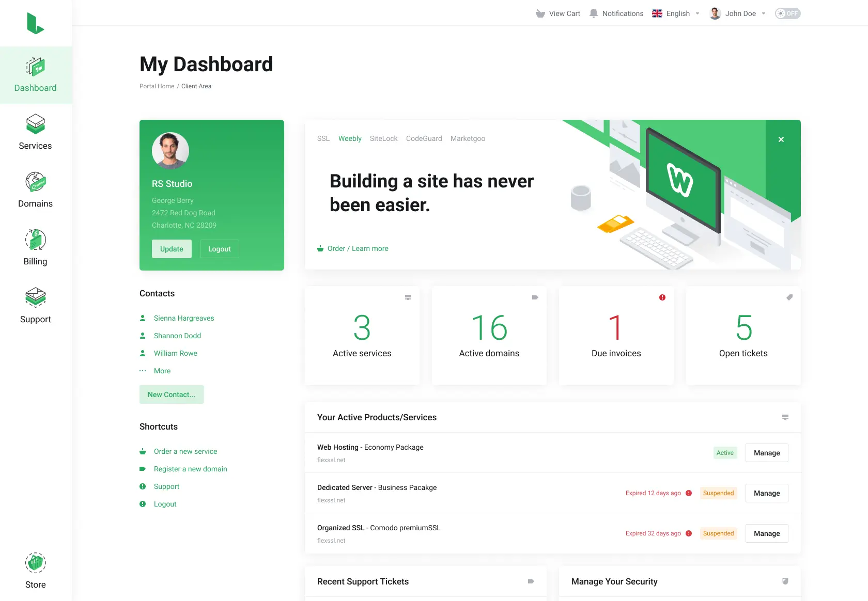Click the person icon beside Sienna Hargreaves
The width and height of the screenshot is (868, 601).
click(x=143, y=318)
